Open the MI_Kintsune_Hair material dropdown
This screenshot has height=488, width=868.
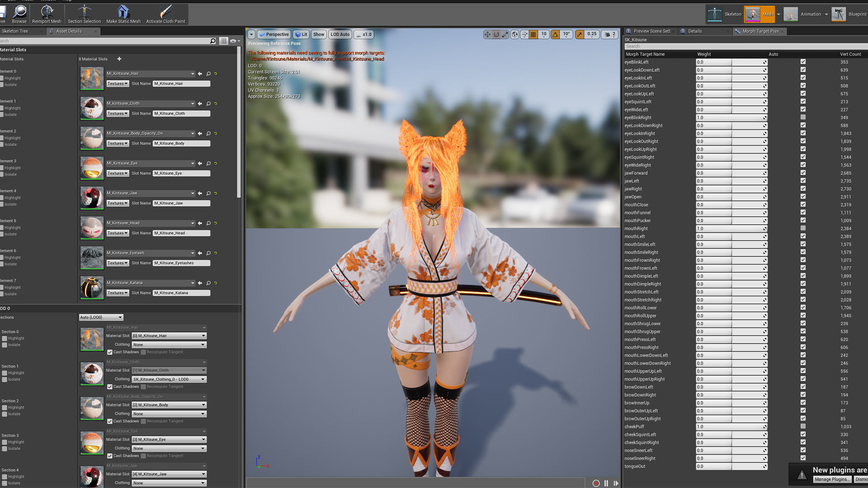coord(151,74)
